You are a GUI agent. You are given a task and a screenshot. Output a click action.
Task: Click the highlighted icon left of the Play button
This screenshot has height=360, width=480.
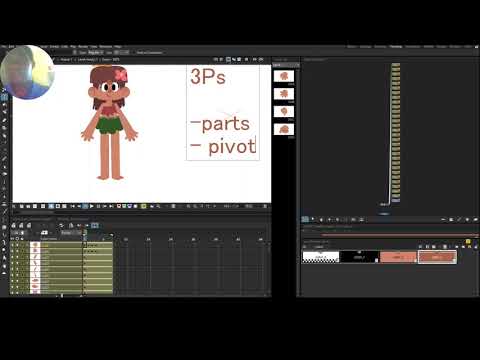point(85,206)
